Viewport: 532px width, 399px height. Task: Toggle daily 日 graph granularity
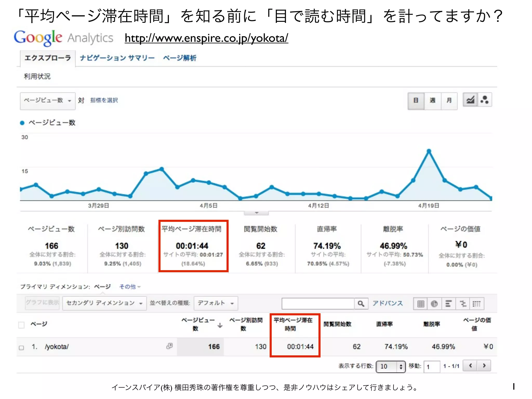pyautogui.click(x=416, y=101)
